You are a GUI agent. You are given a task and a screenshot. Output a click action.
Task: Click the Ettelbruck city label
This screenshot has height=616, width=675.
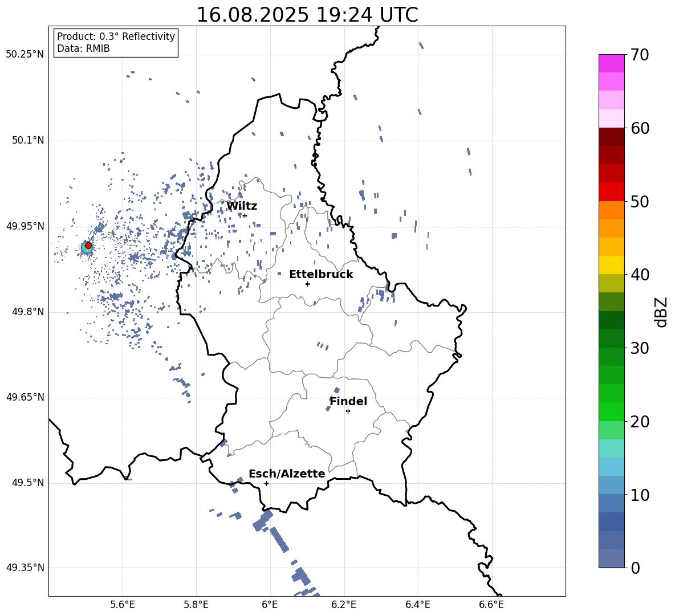coord(321,275)
